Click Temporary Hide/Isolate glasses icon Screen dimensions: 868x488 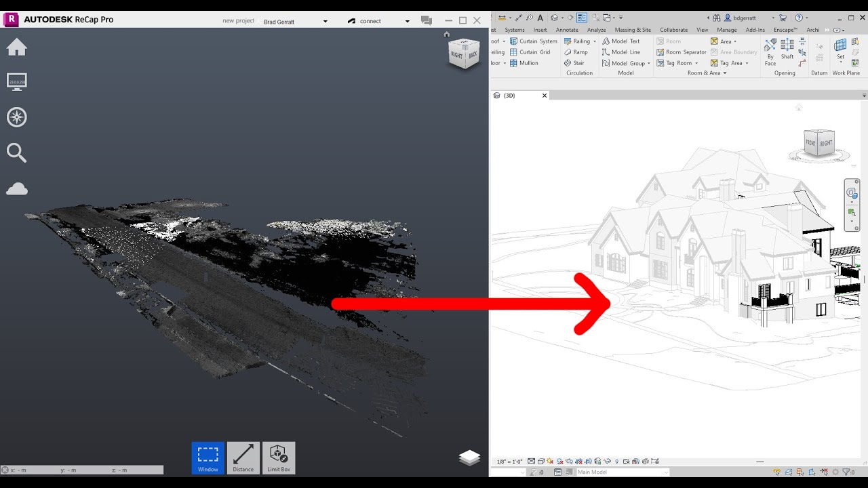(608, 462)
